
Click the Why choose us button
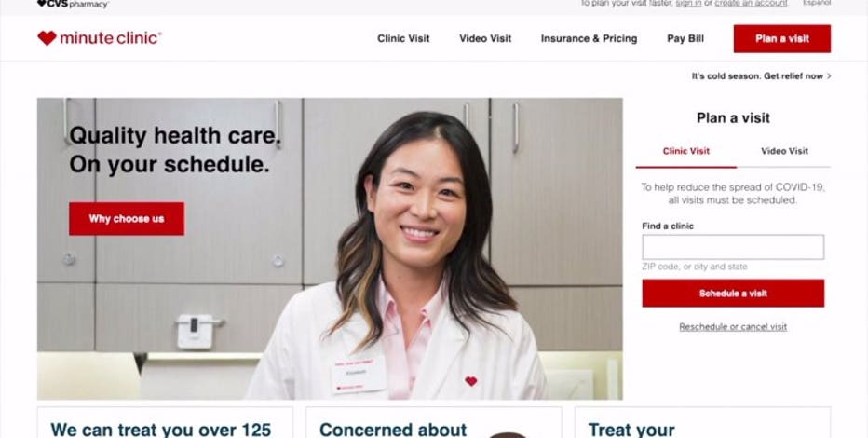click(x=127, y=219)
